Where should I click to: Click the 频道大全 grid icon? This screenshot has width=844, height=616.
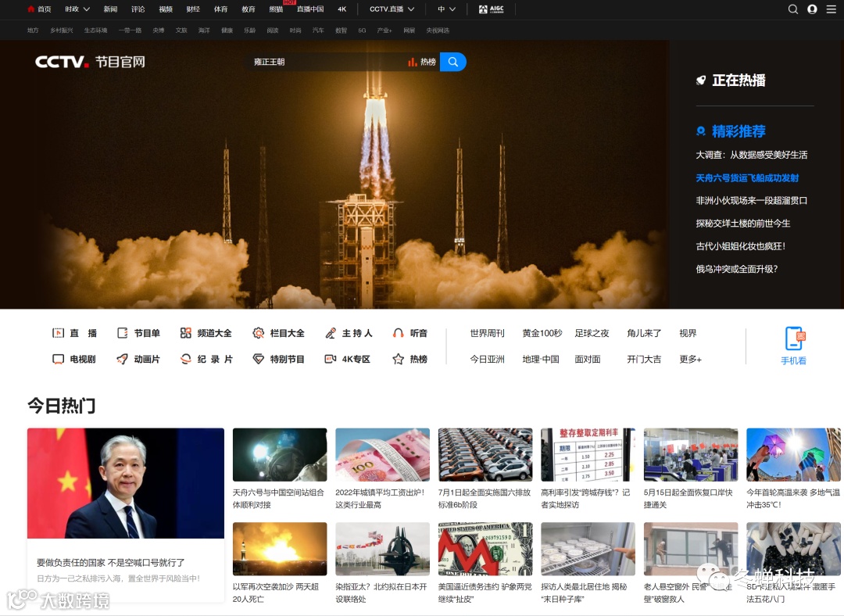point(186,333)
